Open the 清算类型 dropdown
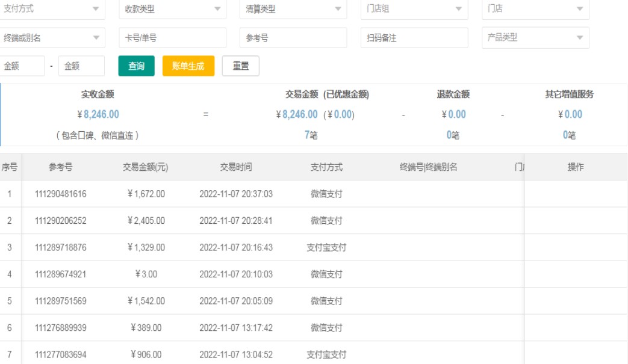This screenshot has width=628, height=364. (x=293, y=9)
